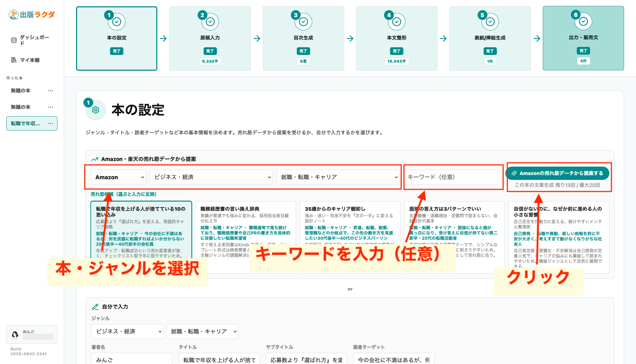Click the gear icon next to 本の設定 heading
Image resolution: width=636 pixels, height=364 pixels.
tap(96, 110)
